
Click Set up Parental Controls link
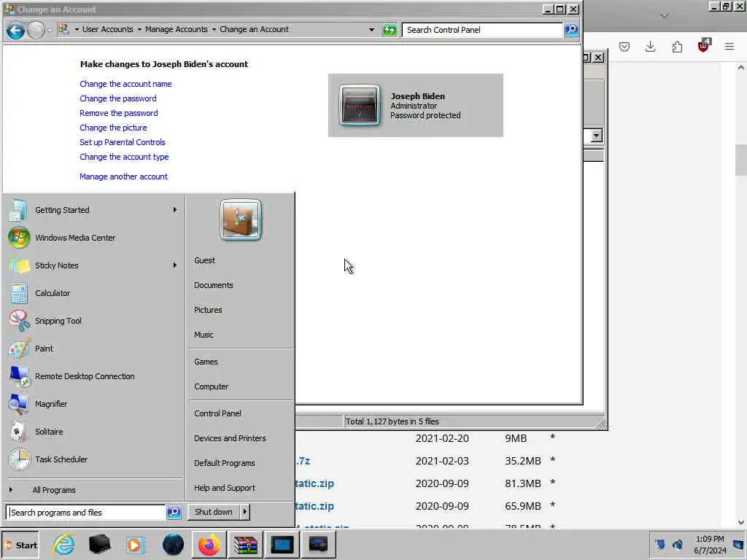pos(123,142)
